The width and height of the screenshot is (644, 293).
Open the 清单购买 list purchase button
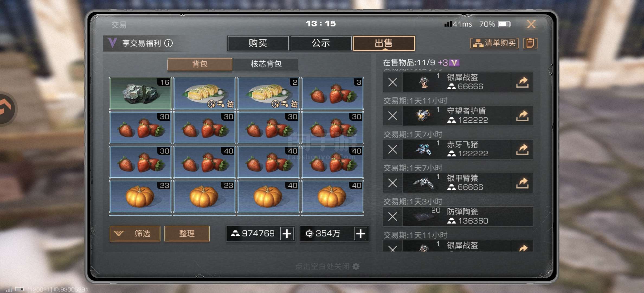[494, 43]
